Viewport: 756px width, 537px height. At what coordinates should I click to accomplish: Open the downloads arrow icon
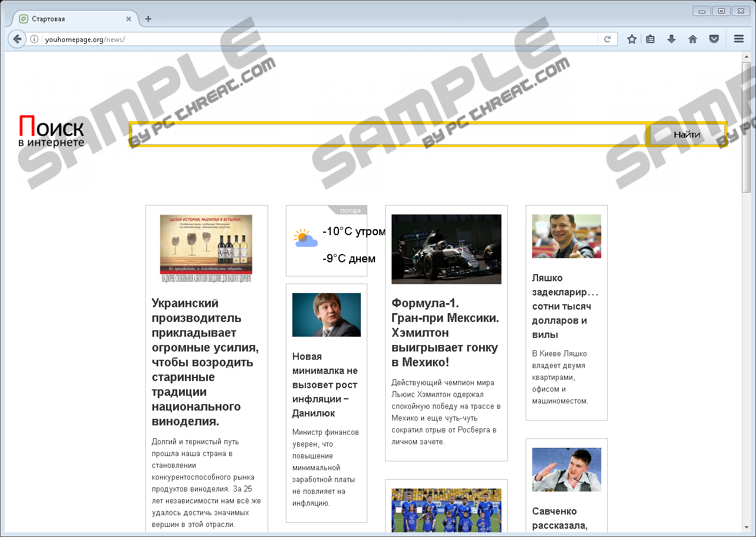point(671,40)
